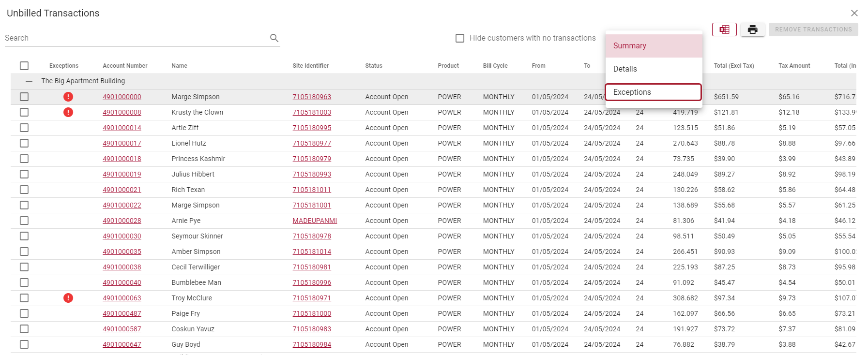Screen dimensions: 868x355
Task: Open account link 4901000008
Action: pyautogui.click(x=122, y=112)
